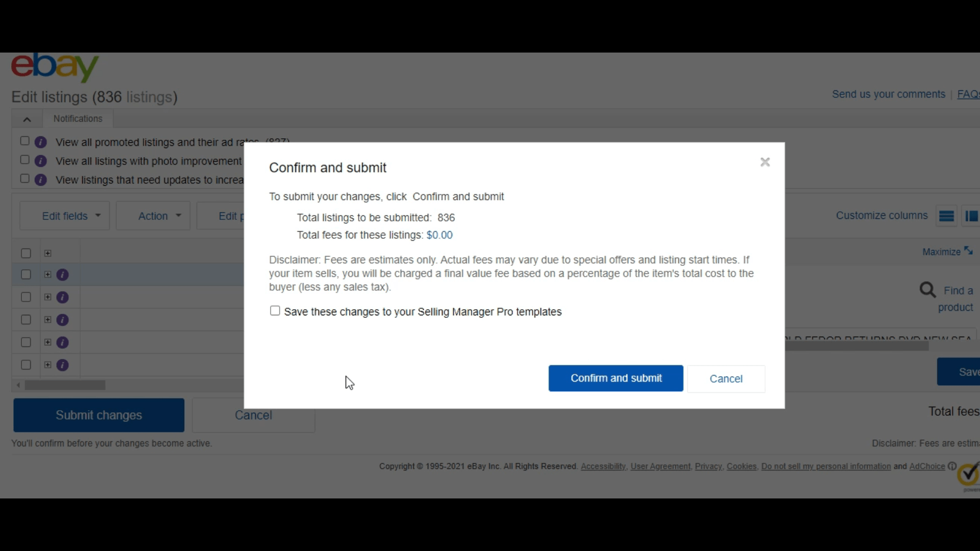Image resolution: width=980 pixels, height=551 pixels.
Task: Switch to list view layout icon
Action: 947,215
